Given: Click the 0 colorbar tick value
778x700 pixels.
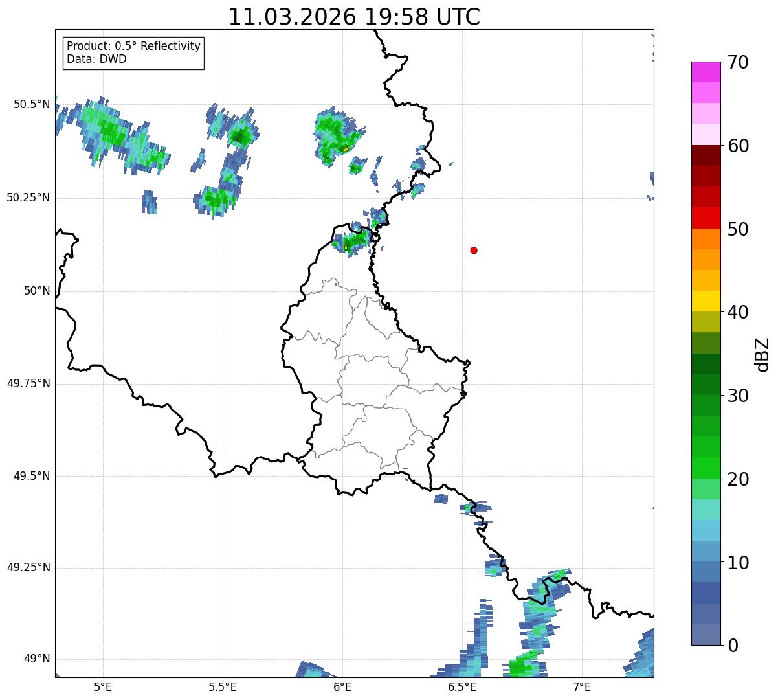Looking at the screenshot, I should click(x=733, y=646).
